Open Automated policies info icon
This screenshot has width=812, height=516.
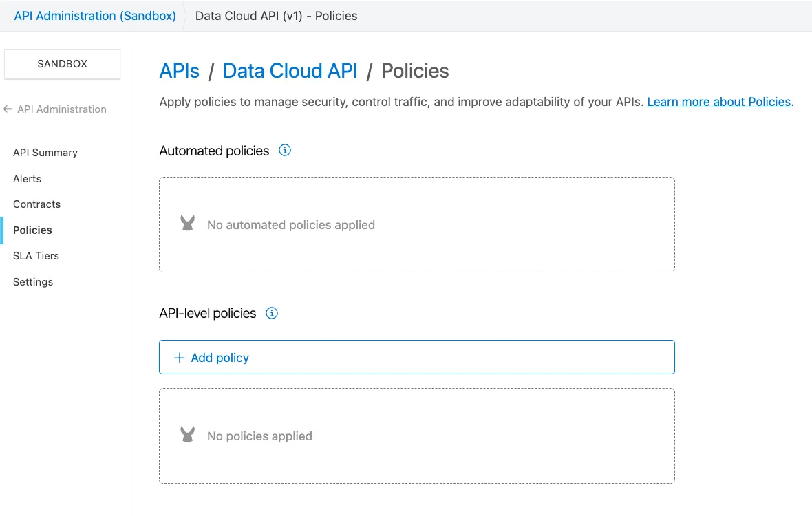point(285,150)
